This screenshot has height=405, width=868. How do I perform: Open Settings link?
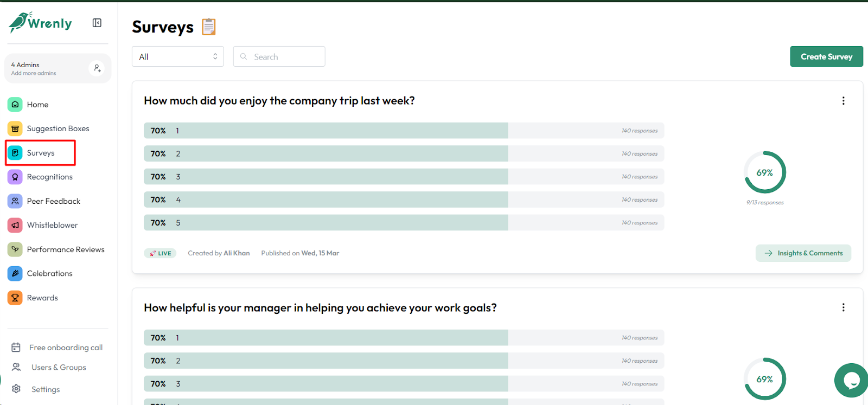pos(46,389)
